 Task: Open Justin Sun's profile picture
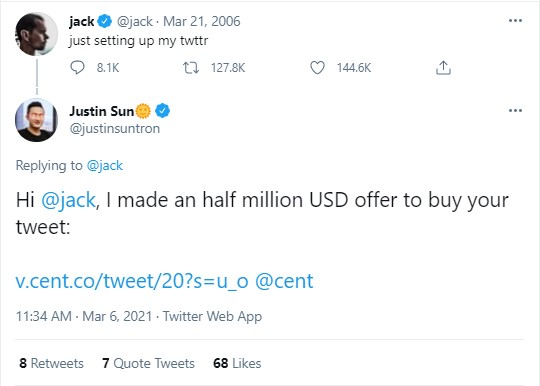pyautogui.click(x=37, y=120)
